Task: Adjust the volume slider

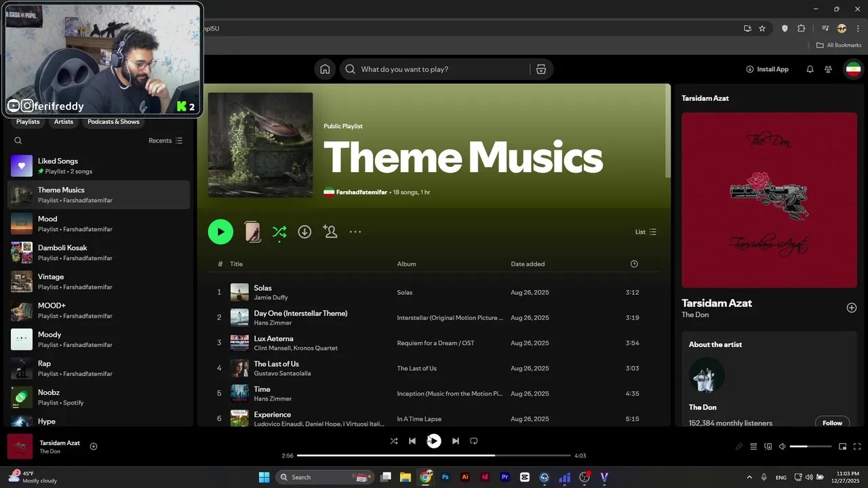Action: point(810,447)
